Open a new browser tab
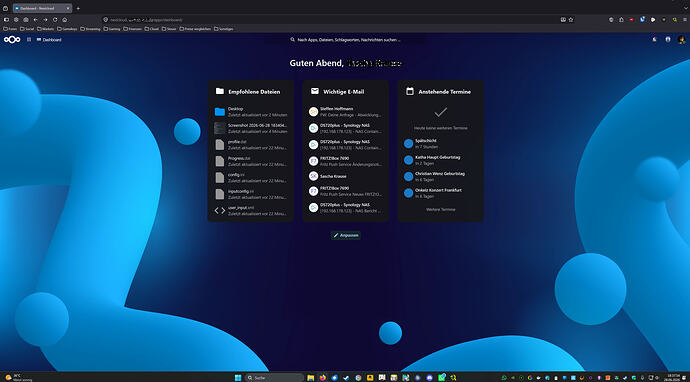 pyautogui.click(x=78, y=8)
